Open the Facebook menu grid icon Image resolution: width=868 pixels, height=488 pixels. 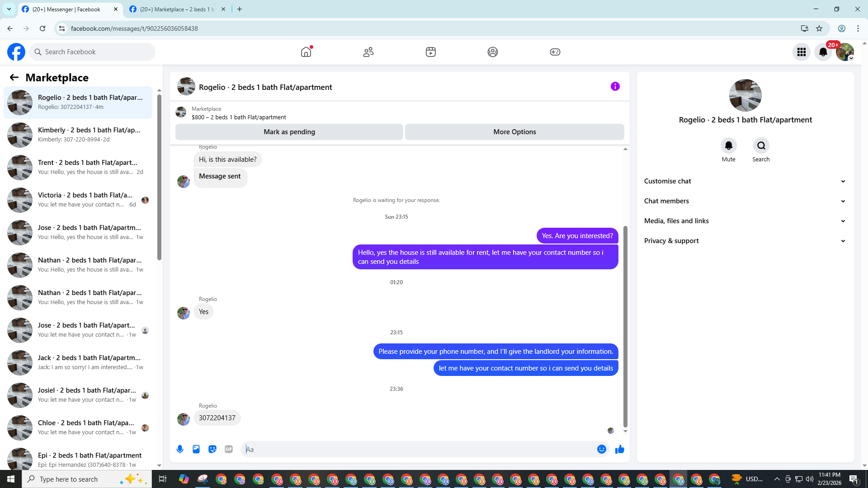(x=801, y=52)
